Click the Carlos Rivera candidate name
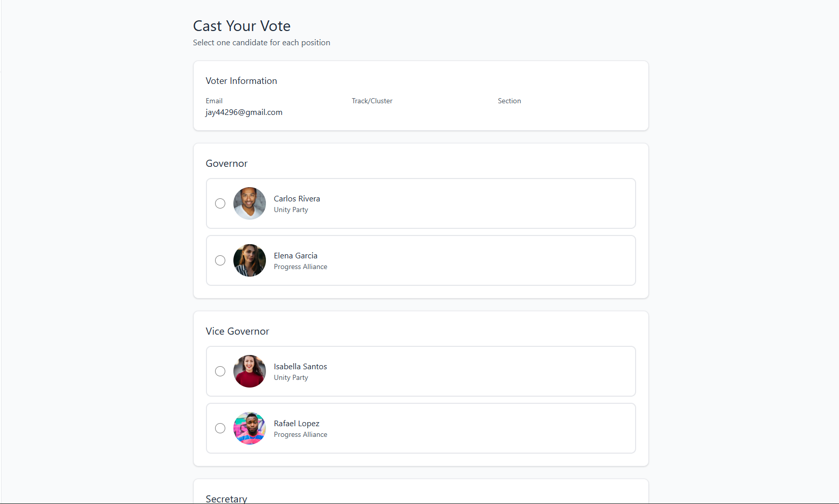839x504 pixels. point(297,199)
